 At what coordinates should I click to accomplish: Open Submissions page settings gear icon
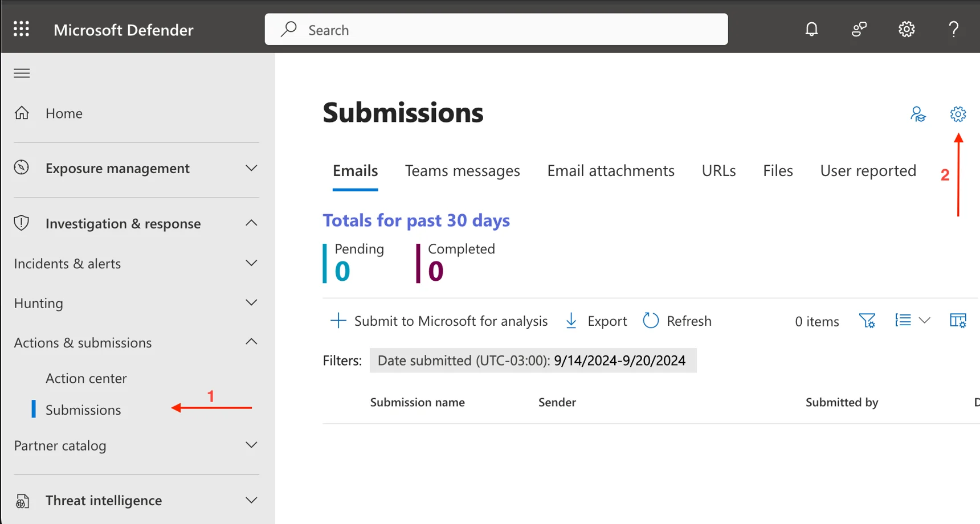tap(958, 114)
